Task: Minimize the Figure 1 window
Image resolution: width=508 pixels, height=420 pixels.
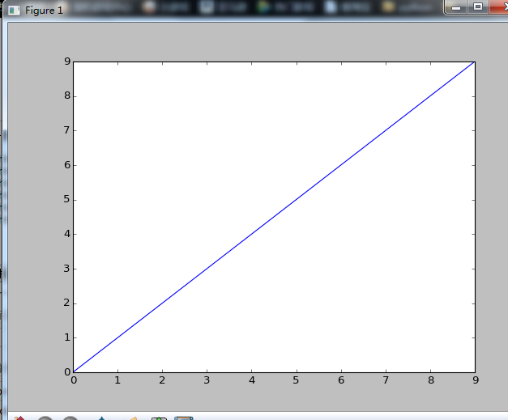Action: coord(456,7)
